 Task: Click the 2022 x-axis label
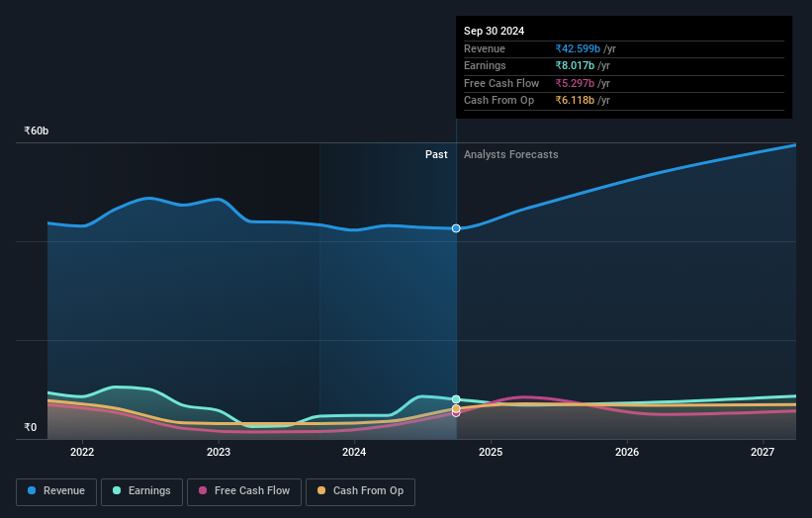(x=82, y=452)
